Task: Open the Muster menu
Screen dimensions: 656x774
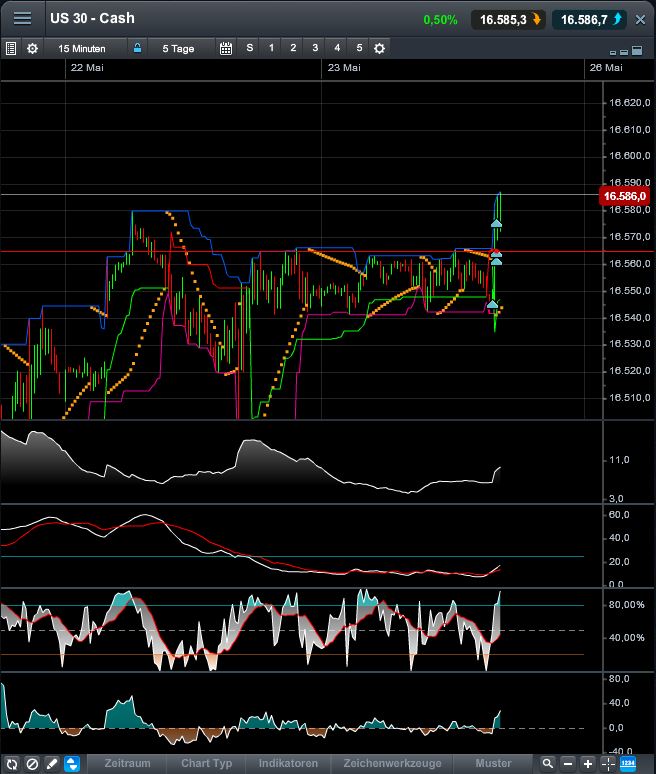Action: coord(493,764)
